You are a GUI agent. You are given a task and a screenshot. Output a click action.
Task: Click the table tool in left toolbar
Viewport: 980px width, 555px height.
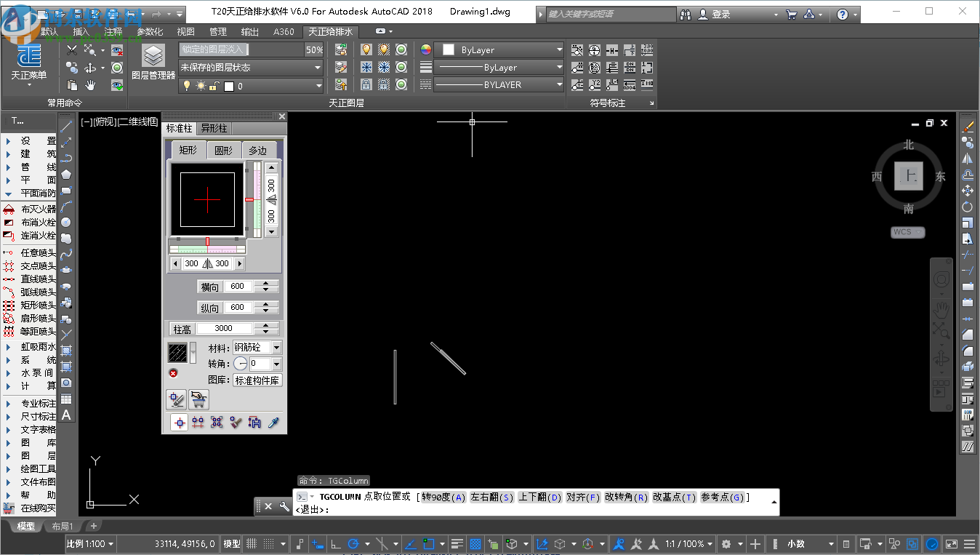tap(66, 399)
